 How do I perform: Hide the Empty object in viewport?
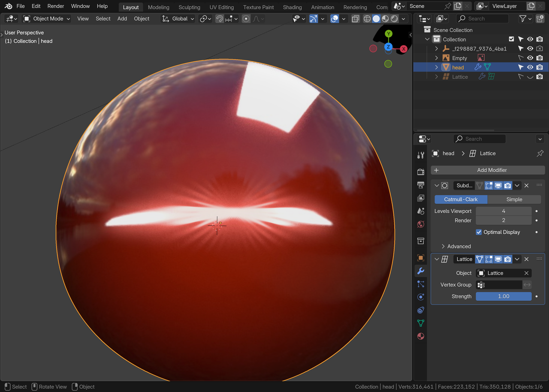(x=530, y=58)
